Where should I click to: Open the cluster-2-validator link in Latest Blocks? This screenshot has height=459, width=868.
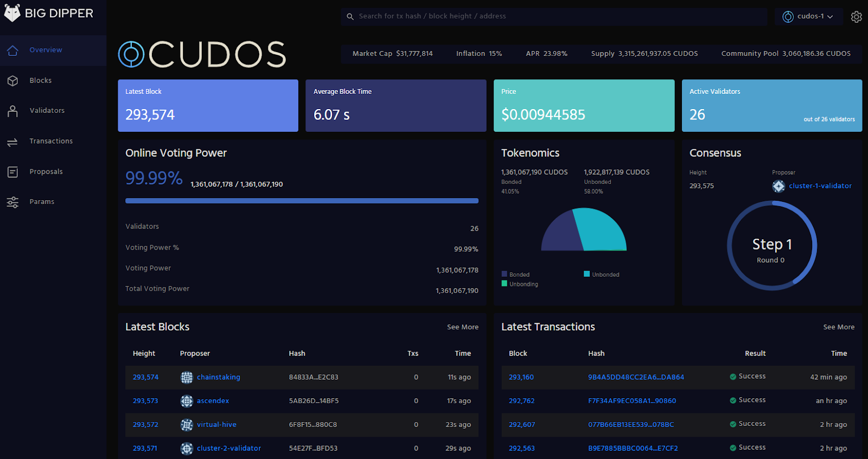pos(229,449)
